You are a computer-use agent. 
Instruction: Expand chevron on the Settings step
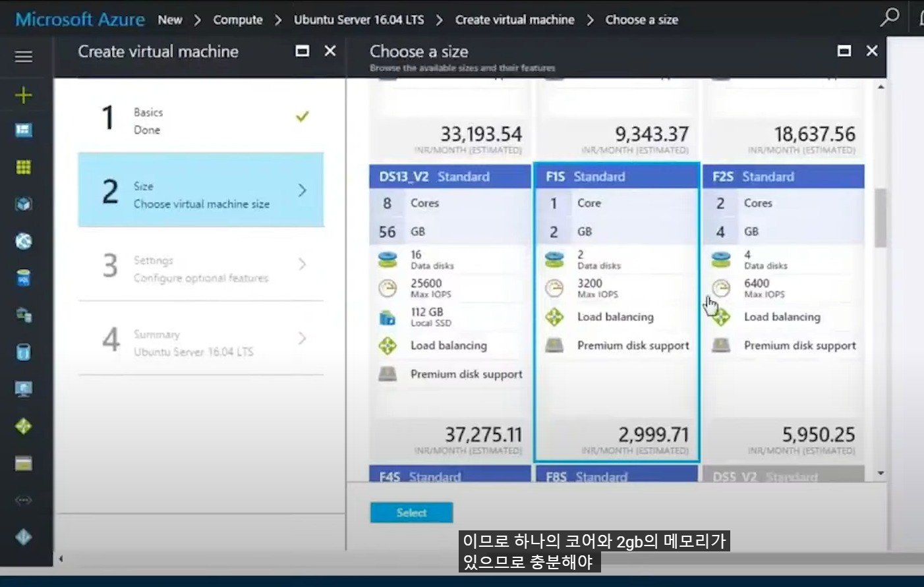pos(303,264)
